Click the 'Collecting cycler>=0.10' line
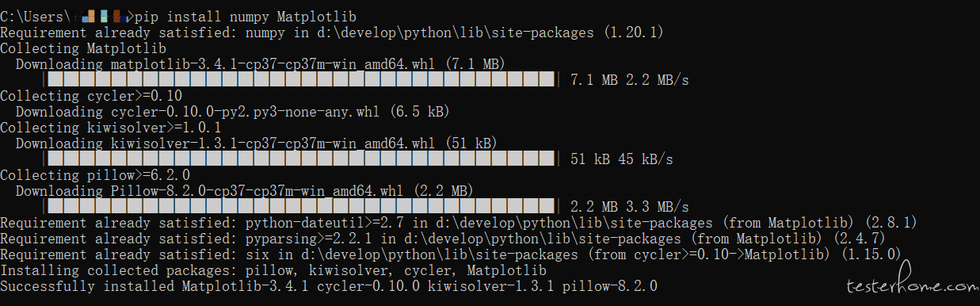The image size is (980, 306). tap(91, 95)
